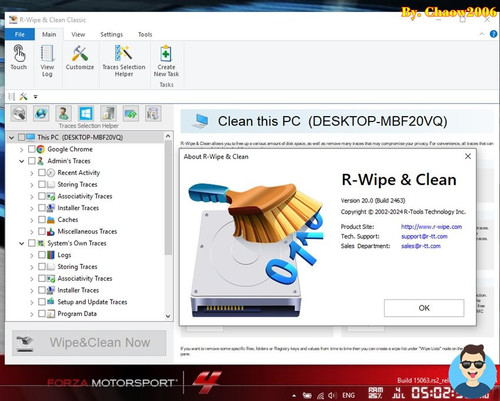Switch to the Tools ribbon tab

point(145,34)
